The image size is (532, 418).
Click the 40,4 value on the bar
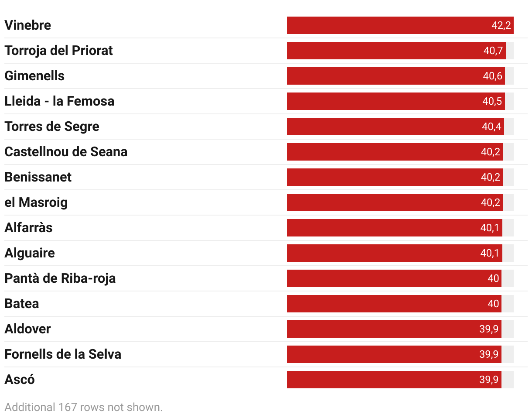coord(492,127)
